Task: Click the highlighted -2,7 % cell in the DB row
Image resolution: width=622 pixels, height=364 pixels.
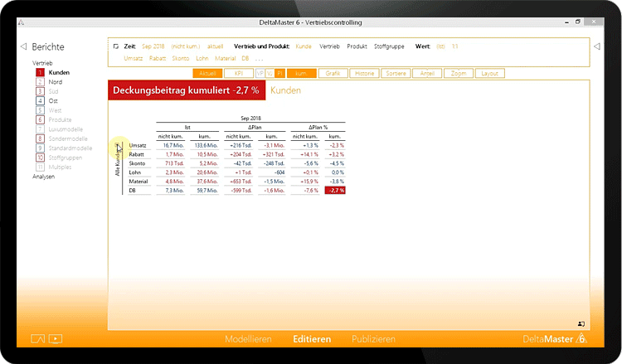Action: 335,191
